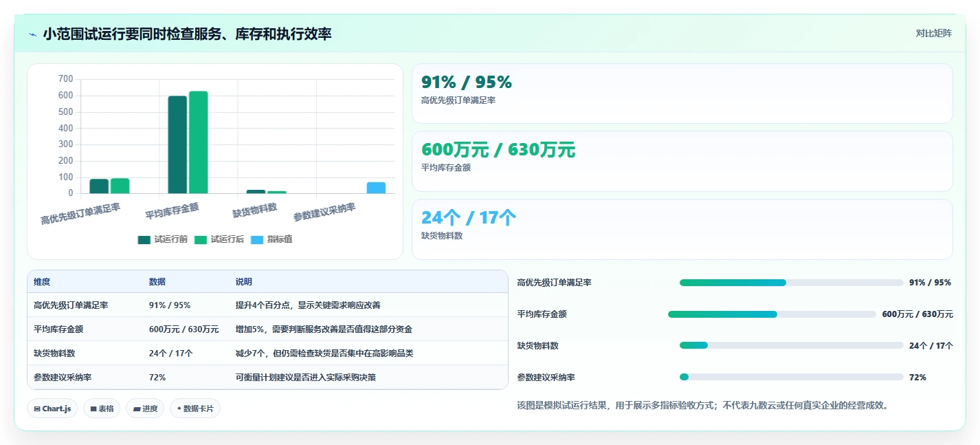Click the sparkle icon in 数据卡片 chip

click(179, 409)
